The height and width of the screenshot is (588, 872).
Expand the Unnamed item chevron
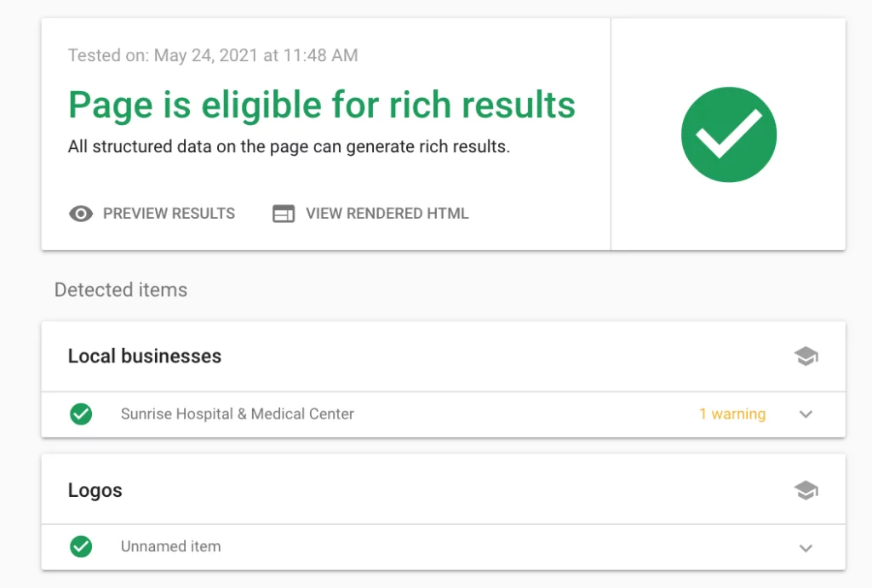pyautogui.click(x=806, y=547)
